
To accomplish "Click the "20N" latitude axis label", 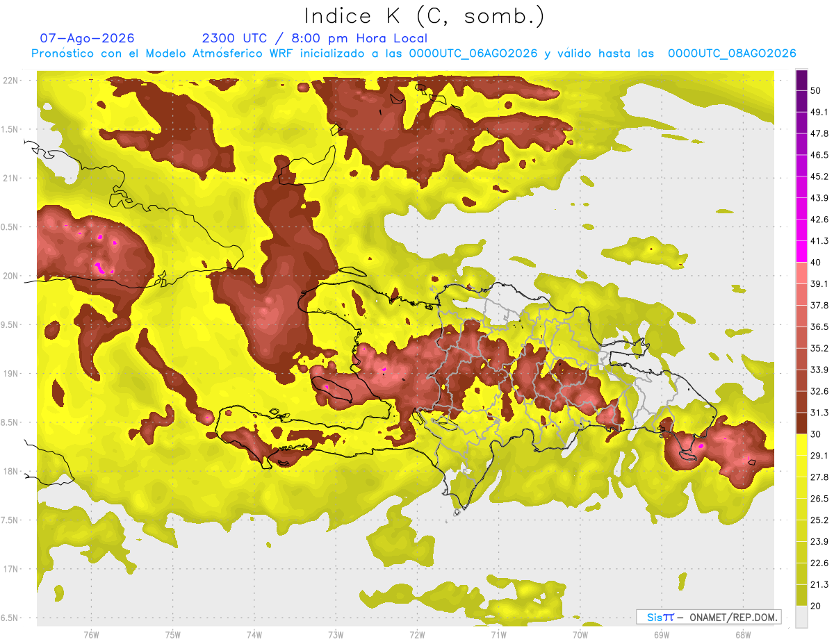I will (10, 276).
